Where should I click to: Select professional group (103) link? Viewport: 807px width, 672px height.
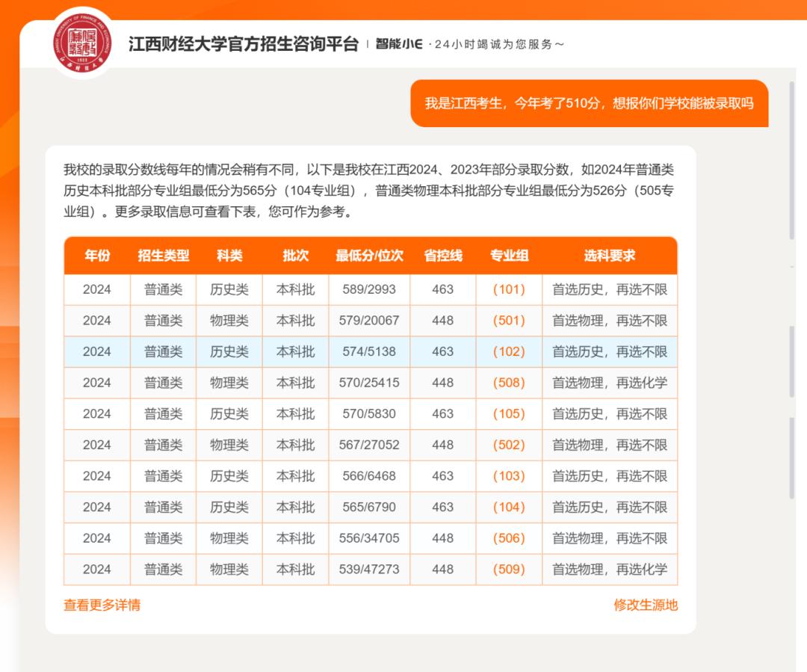(509, 476)
